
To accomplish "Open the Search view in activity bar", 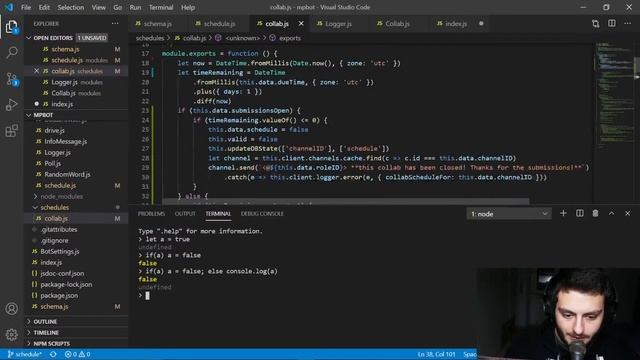I will click(12, 52).
